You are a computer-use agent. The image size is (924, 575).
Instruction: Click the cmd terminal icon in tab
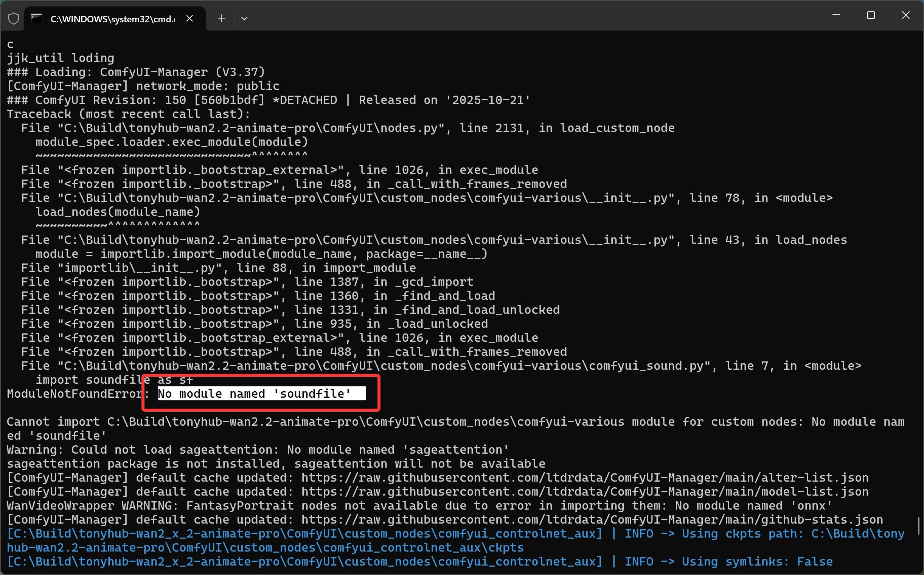[37, 18]
